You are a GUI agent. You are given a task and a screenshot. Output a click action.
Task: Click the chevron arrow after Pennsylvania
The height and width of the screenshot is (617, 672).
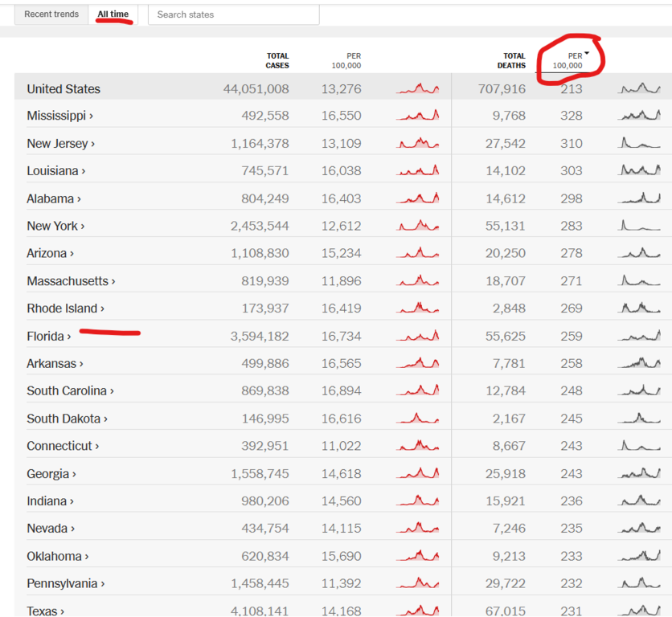tap(104, 584)
